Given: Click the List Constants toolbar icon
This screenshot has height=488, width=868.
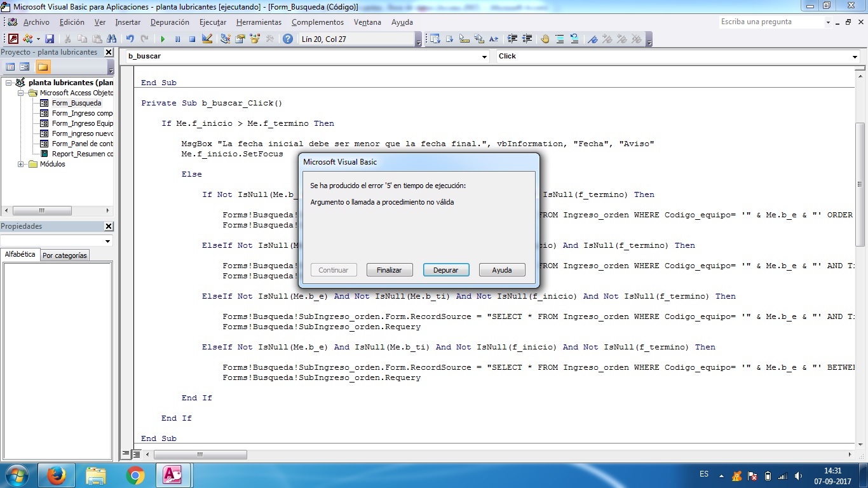Looking at the screenshot, I should click(450, 39).
